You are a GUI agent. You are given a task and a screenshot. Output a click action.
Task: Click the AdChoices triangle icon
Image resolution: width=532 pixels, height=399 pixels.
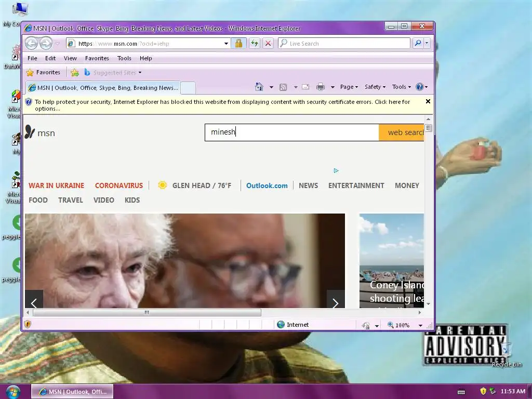coord(336,170)
